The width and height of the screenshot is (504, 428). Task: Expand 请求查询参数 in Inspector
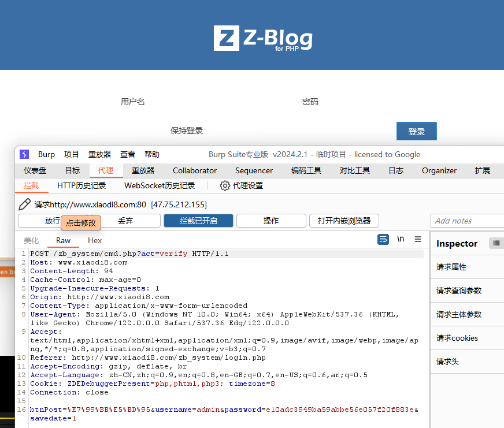click(467, 291)
